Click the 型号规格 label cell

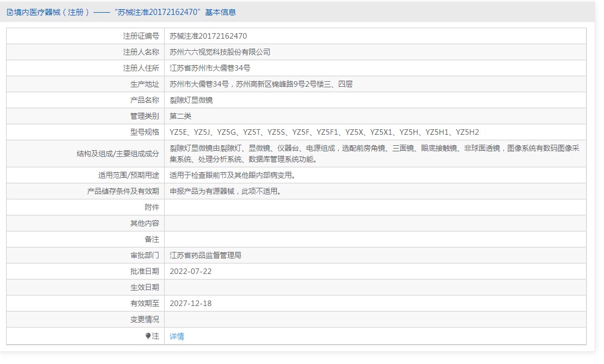86,132
